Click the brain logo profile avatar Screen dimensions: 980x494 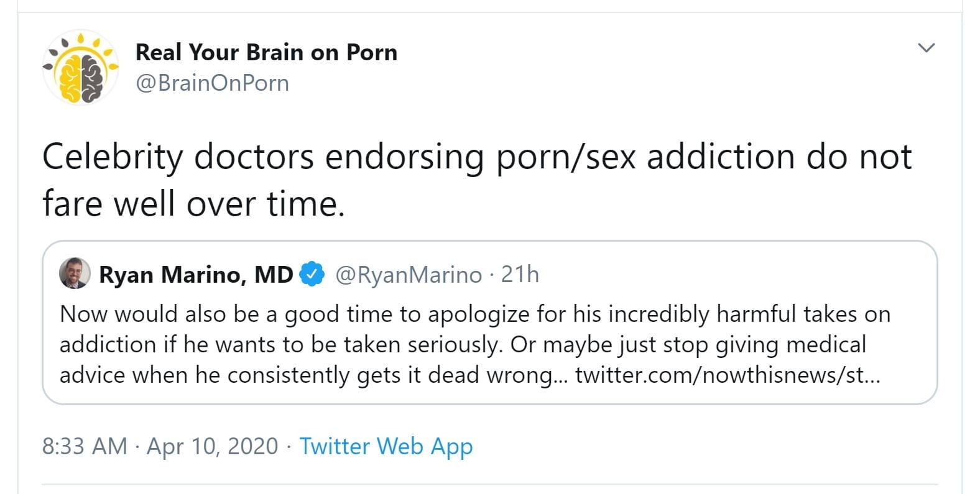pos(81,67)
